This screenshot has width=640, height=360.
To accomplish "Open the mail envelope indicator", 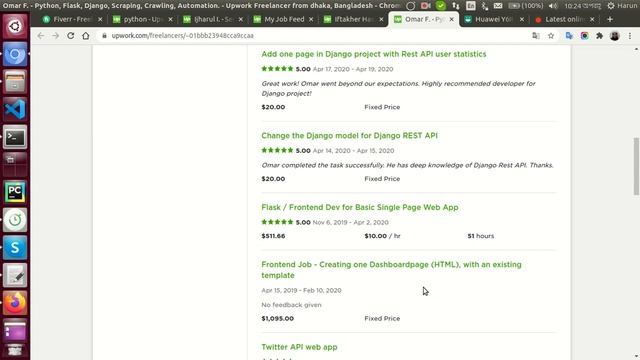I will (498, 5).
